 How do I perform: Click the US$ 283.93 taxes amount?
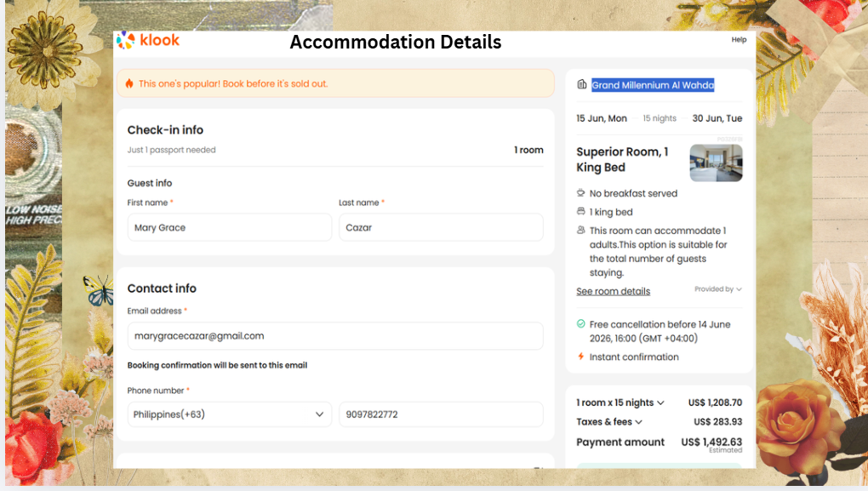click(718, 422)
